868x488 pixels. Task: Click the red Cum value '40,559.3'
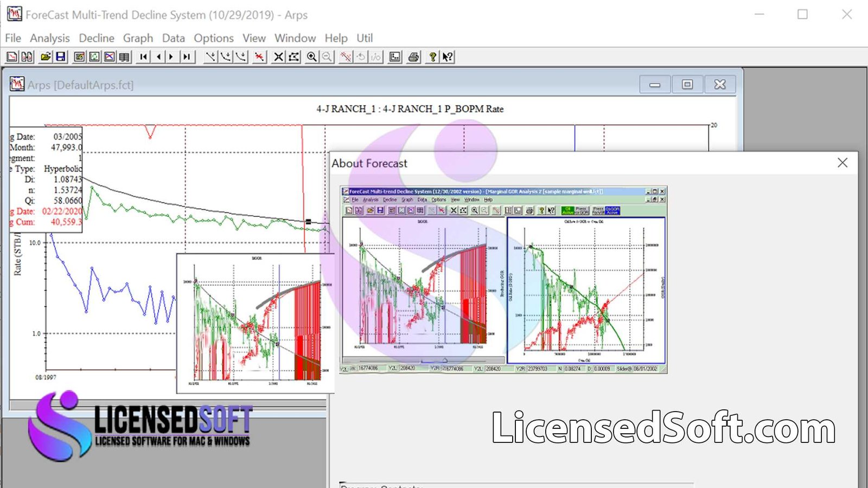click(x=66, y=222)
